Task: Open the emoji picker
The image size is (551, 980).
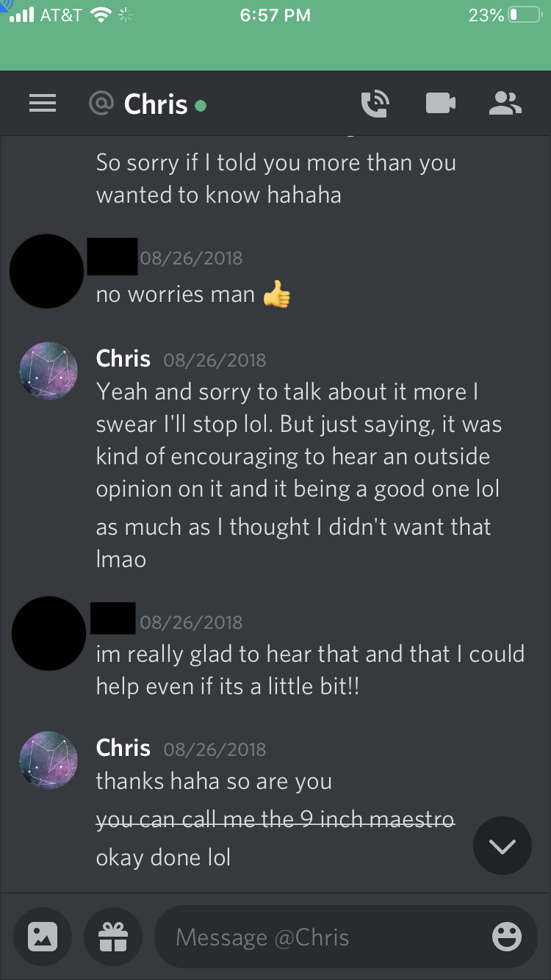Action: coord(506,937)
